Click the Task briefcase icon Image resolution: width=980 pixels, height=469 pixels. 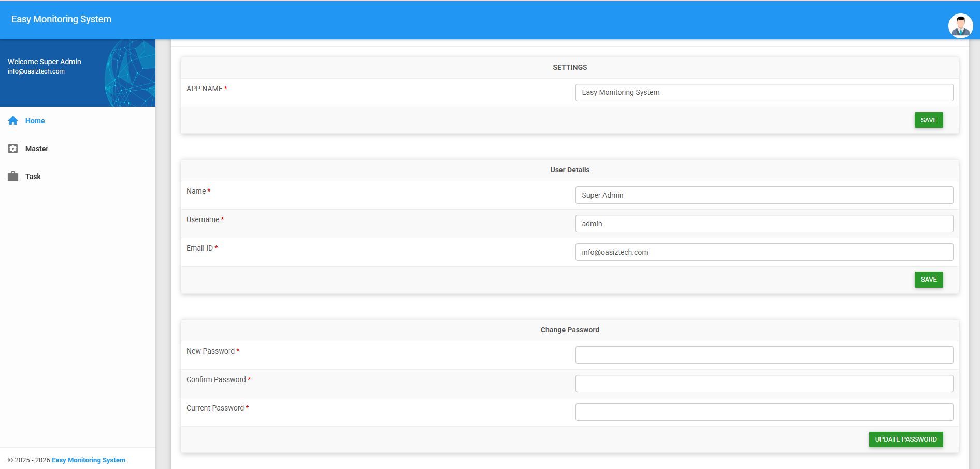coord(13,177)
